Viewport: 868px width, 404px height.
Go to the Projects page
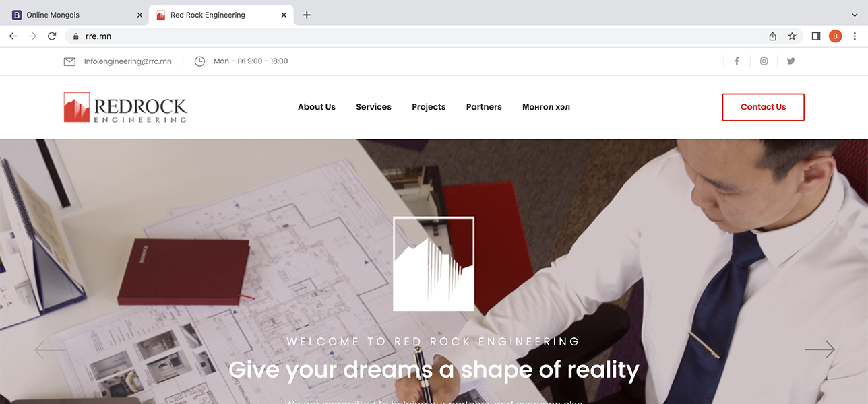pos(429,107)
